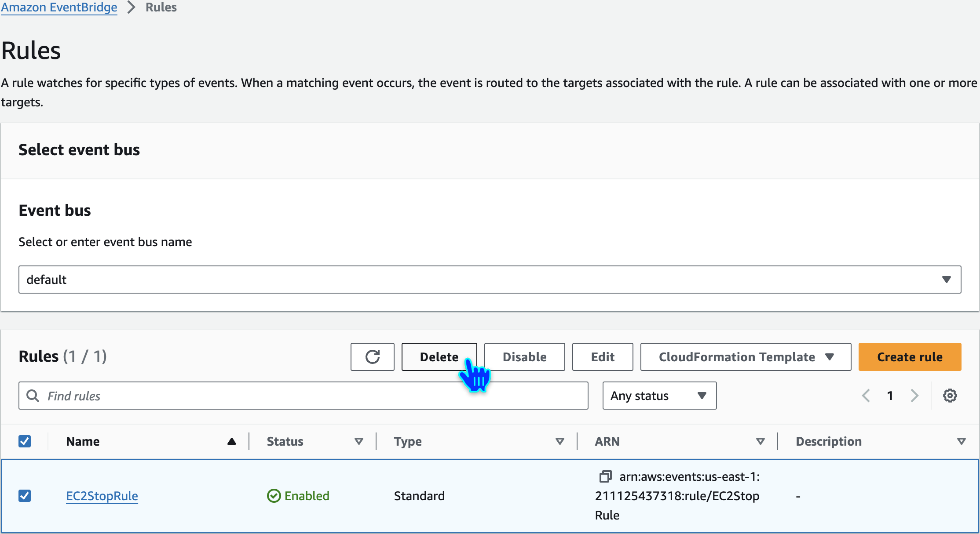Sort by Type column arrow
980x534 pixels.
(x=559, y=441)
